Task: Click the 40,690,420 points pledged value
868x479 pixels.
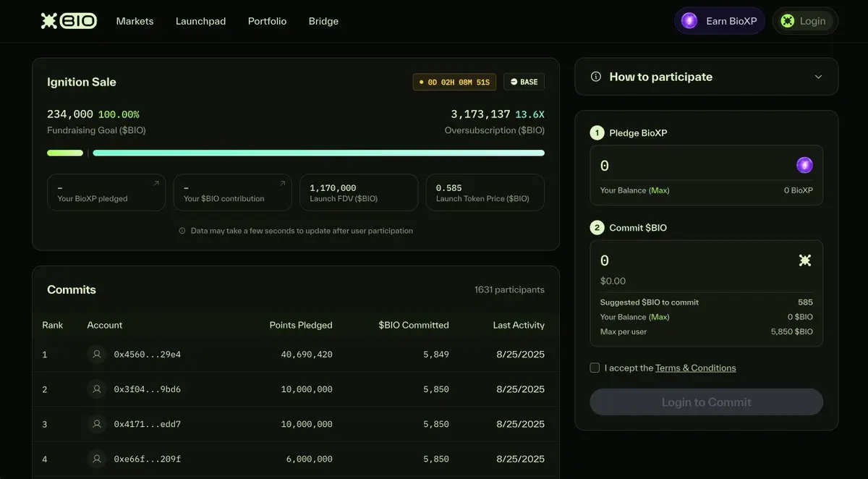Action: (x=307, y=355)
